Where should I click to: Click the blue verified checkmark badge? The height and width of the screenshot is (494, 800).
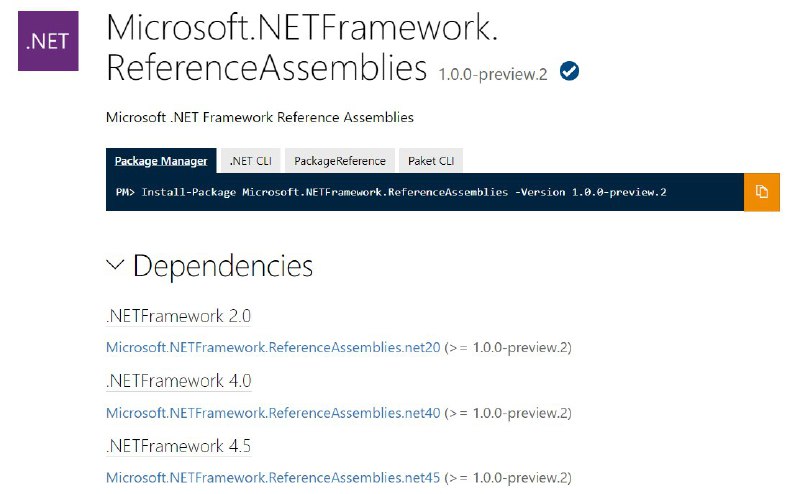[569, 71]
